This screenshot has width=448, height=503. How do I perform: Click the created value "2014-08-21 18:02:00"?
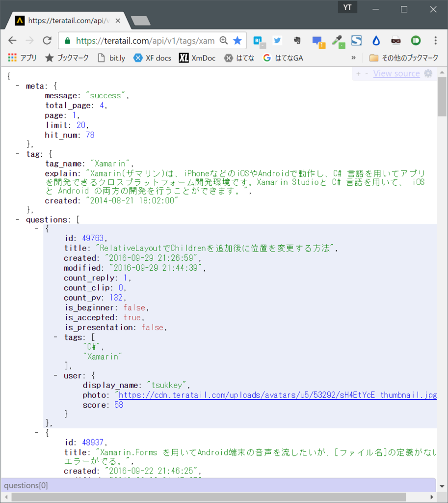[x=132, y=200]
